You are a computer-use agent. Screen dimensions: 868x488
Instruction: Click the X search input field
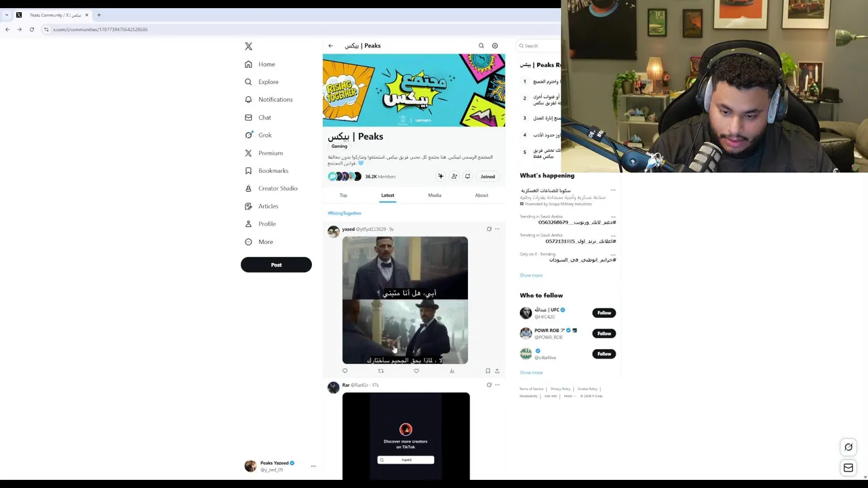point(540,46)
